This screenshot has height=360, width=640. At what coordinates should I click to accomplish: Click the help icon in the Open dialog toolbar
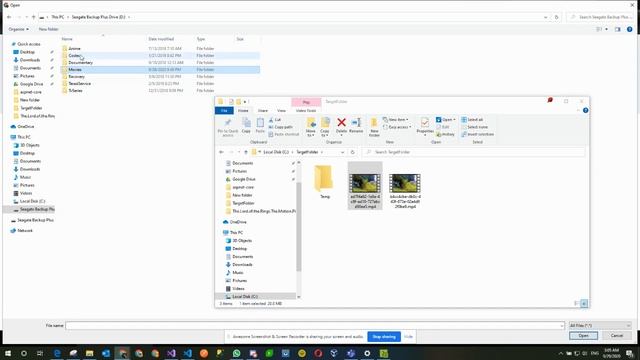point(629,29)
